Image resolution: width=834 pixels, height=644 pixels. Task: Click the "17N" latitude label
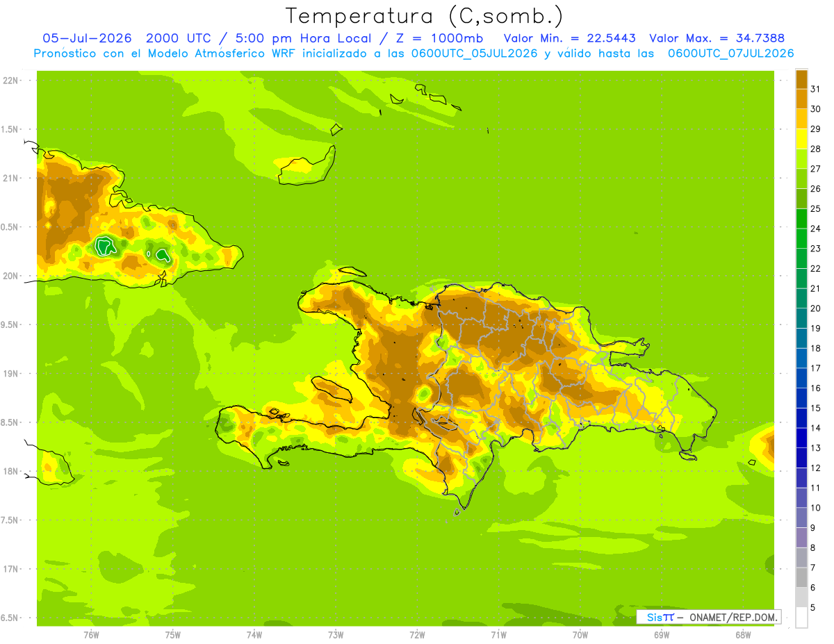pos(10,569)
